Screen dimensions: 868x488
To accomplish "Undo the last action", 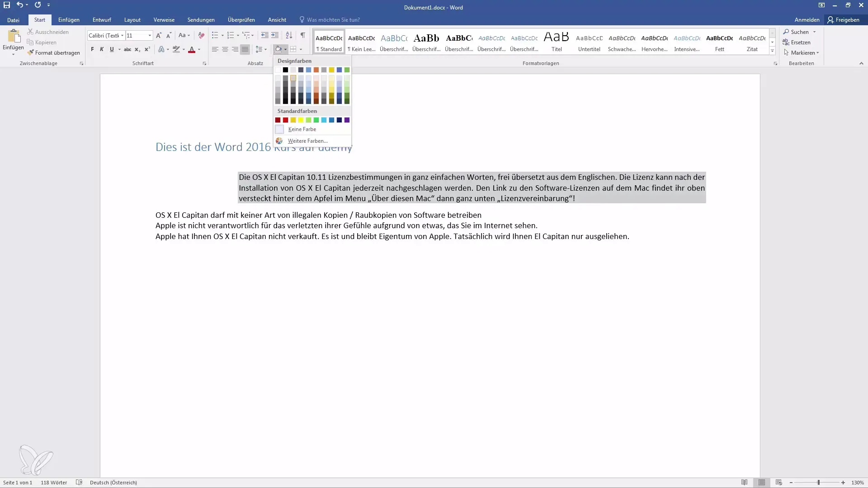I will pos(19,5).
